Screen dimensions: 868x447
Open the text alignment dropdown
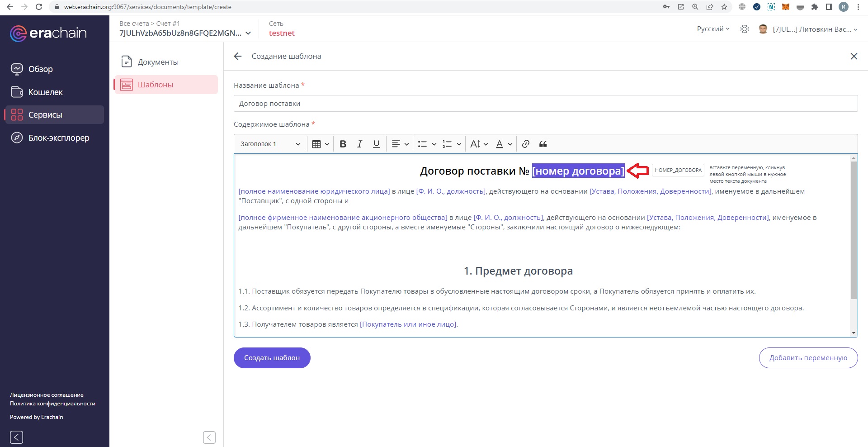pos(400,144)
